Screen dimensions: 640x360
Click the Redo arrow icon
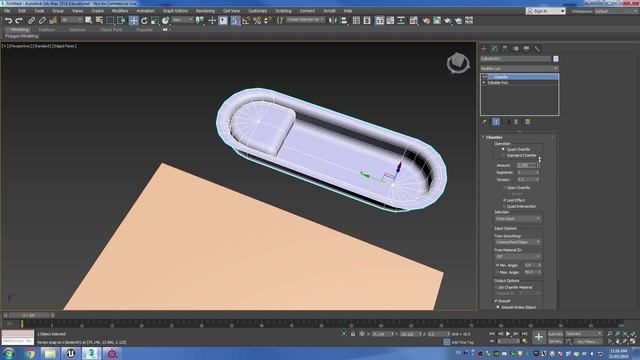coord(19,20)
